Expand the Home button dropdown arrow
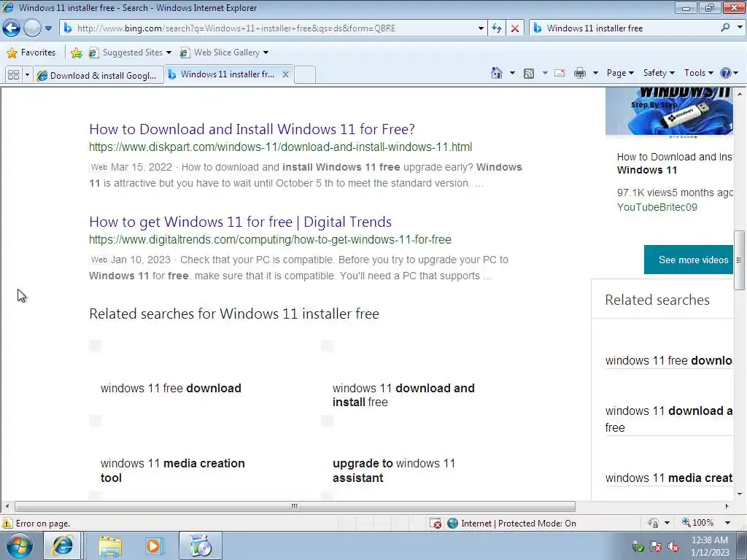Viewport: 747px width, 560px height. point(512,73)
